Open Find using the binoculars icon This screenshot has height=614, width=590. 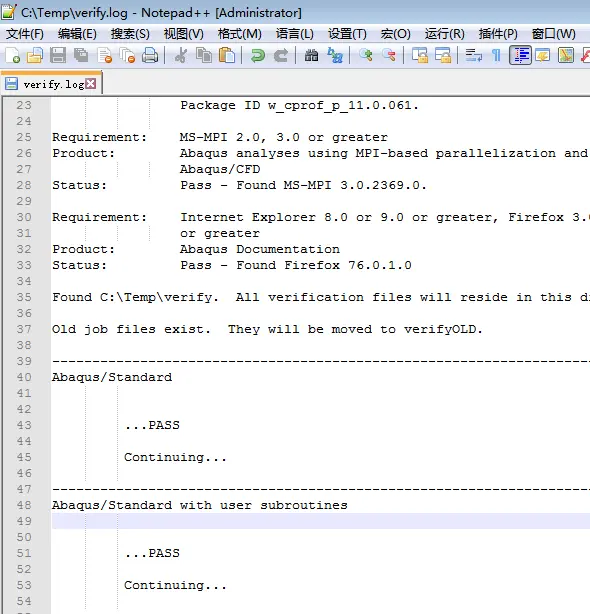[311, 56]
